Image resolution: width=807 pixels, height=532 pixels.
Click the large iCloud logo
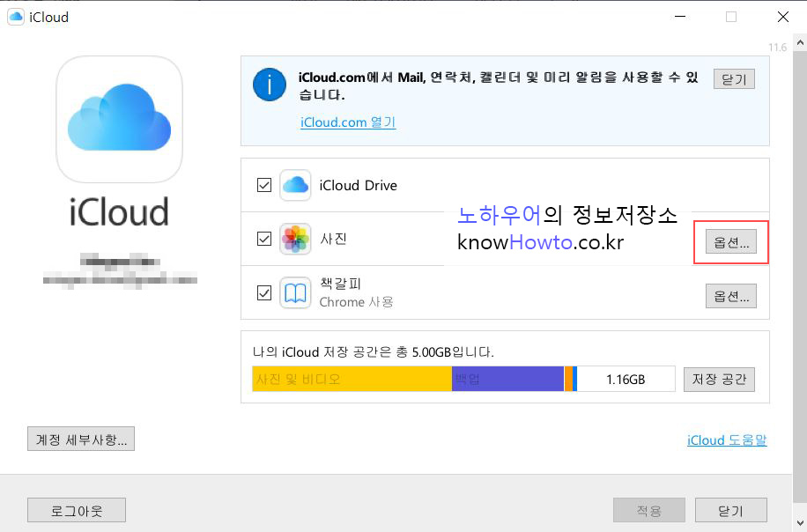pos(120,120)
